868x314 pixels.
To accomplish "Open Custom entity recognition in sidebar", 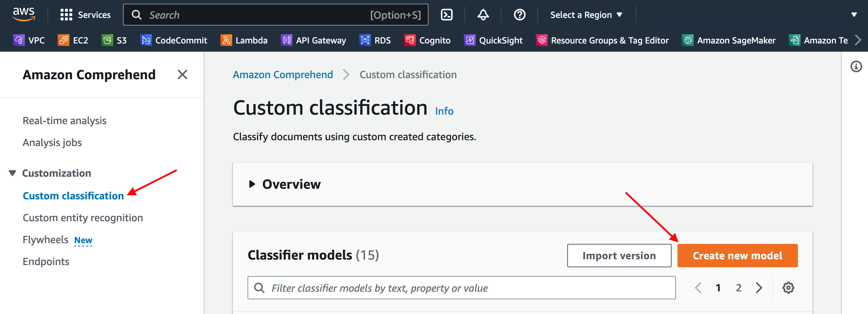I will click(83, 218).
